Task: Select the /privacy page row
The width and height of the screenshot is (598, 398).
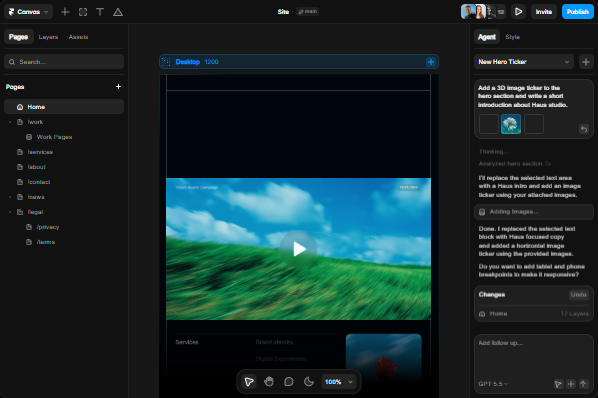Action: (64, 227)
